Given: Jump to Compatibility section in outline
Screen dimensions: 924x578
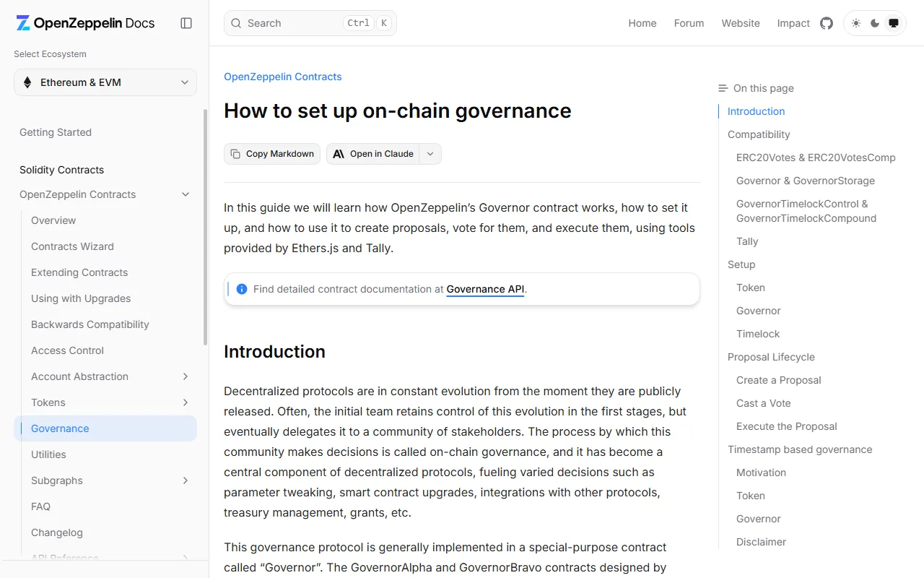Looking at the screenshot, I should 759,134.
